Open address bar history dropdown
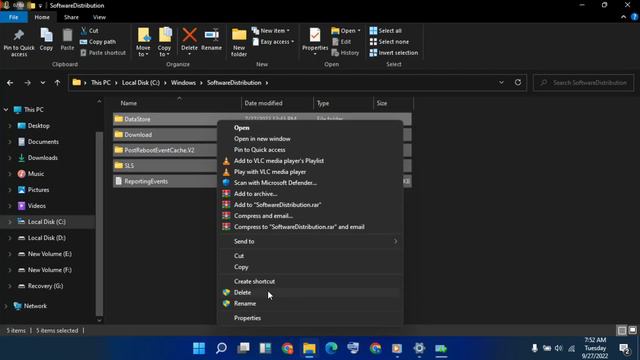Image resolution: width=640 pixels, height=360 pixels. tap(501, 82)
